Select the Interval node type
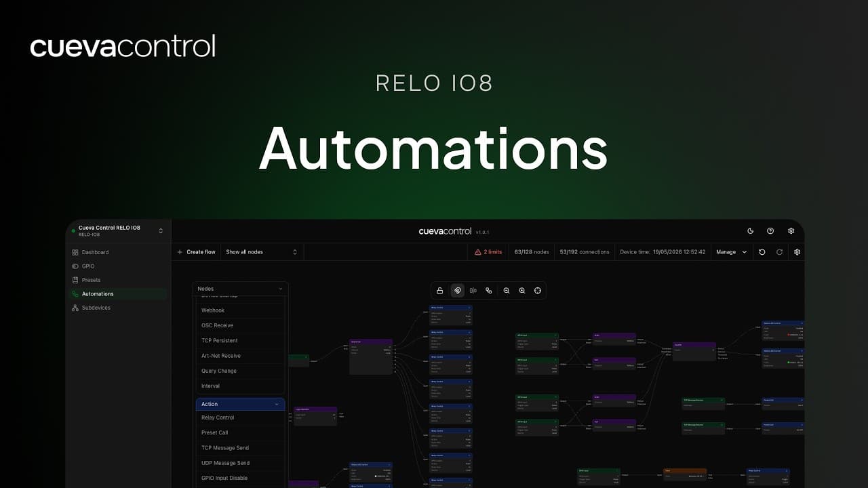The image size is (868, 488). coord(240,386)
